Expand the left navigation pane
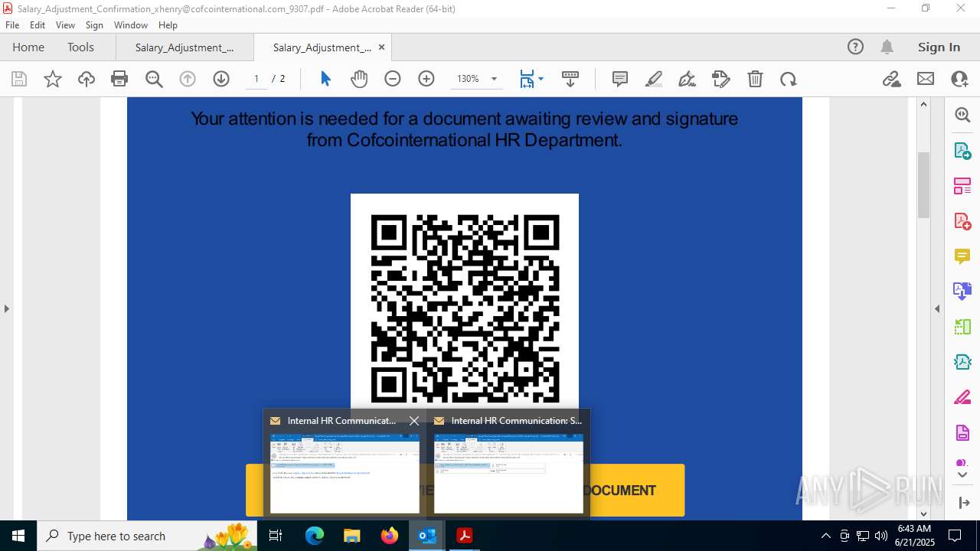 (6, 308)
